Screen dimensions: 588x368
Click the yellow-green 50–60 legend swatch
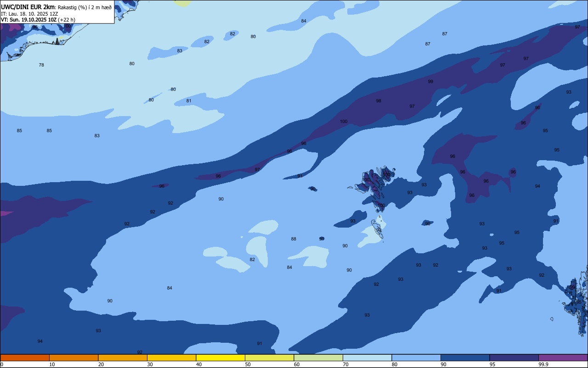click(x=269, y=357)
